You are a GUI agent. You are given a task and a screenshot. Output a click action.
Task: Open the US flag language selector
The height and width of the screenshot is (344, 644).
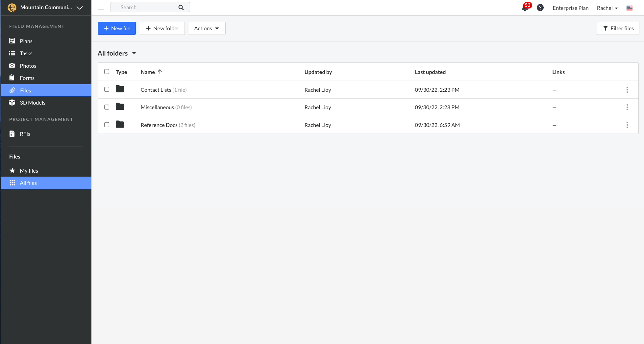point(629,8)
